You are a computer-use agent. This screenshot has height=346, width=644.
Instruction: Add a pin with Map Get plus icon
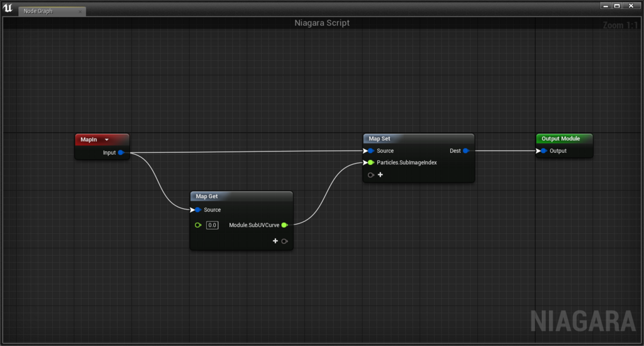(x=275, y=241)
